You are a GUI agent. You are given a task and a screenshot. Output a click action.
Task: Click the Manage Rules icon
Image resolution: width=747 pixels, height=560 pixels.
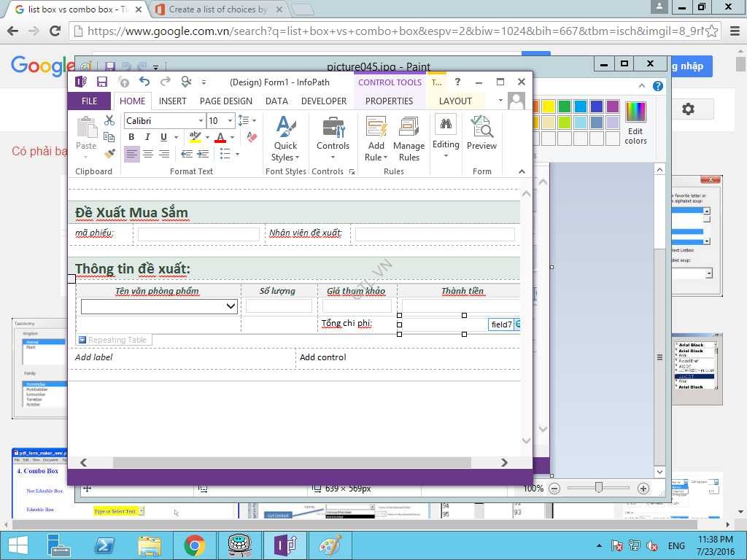pyautogui.click(x=409, y=139)
